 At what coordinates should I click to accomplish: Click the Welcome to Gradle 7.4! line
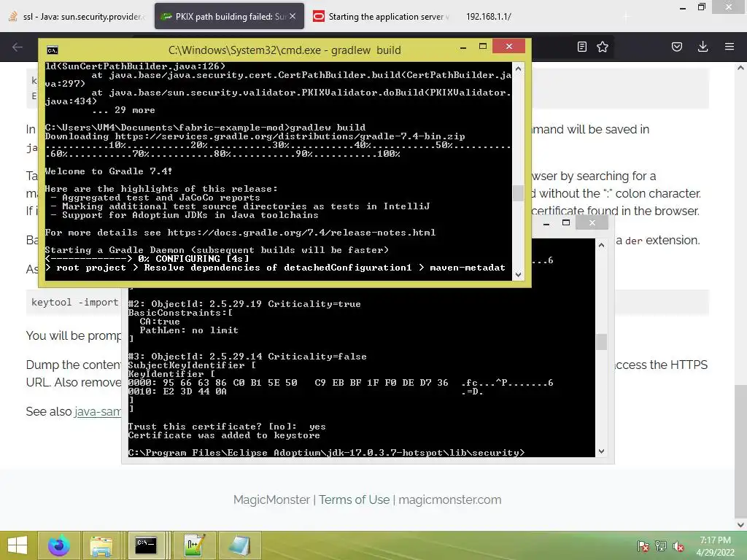tap(108, 171)
